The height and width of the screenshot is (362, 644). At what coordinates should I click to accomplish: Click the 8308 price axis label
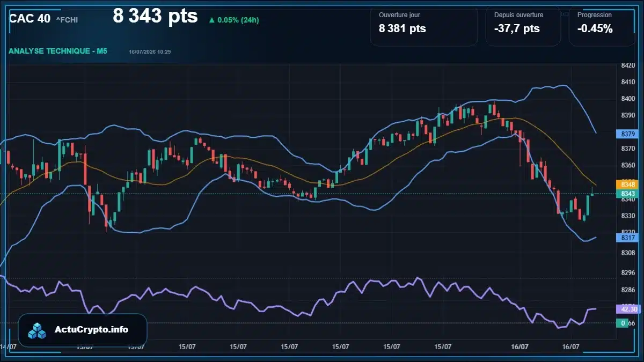(628, 253)
